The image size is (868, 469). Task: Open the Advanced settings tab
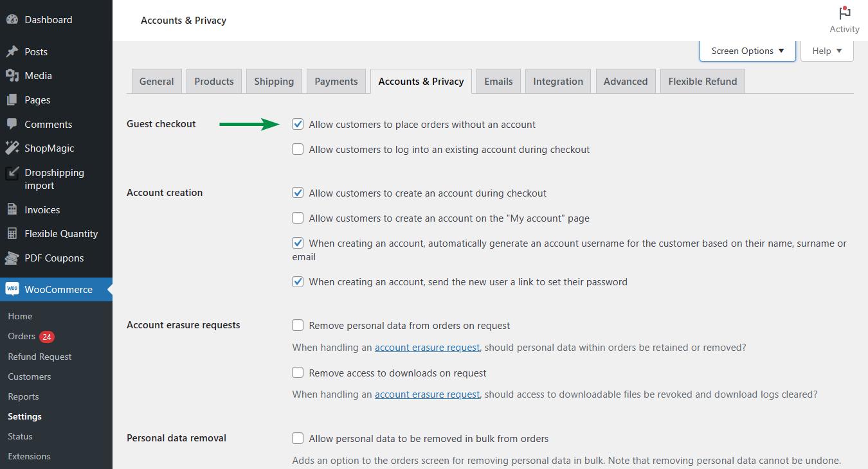626,82
